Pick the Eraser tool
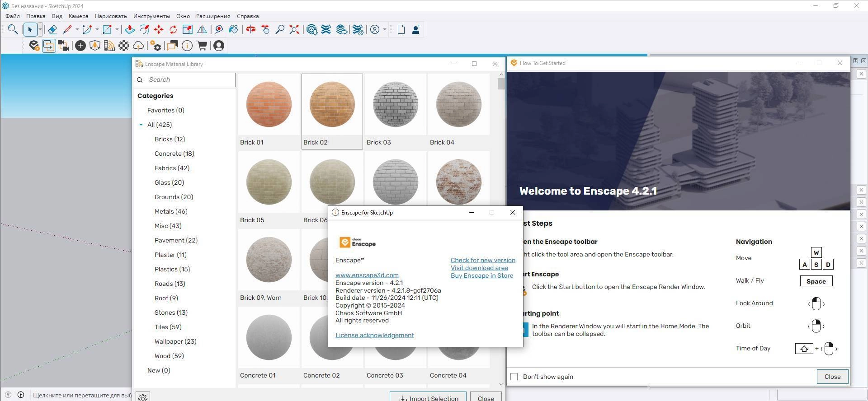The height and width of the screenshot is (401, 868). pos(52,29)
